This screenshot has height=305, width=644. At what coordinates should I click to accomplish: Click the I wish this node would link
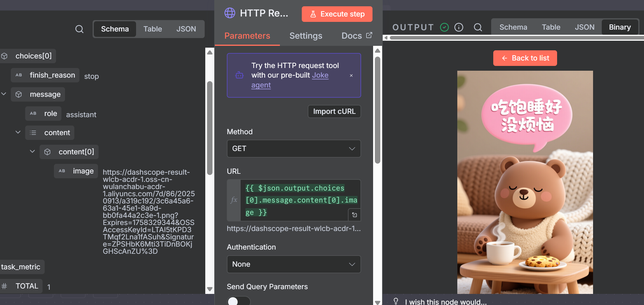(446, 302)
